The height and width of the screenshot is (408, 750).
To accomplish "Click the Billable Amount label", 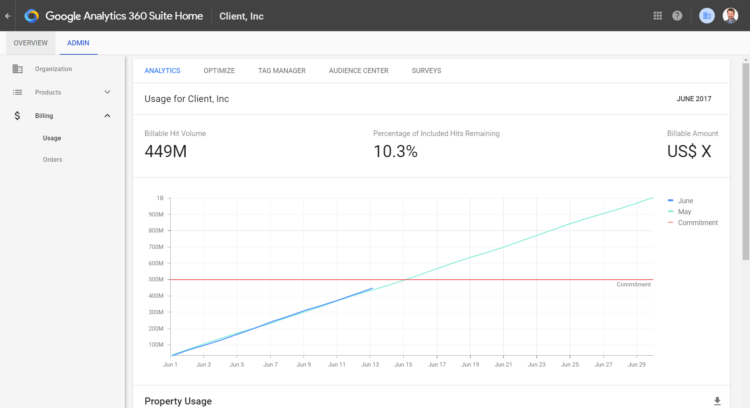I will pos(692,134).
